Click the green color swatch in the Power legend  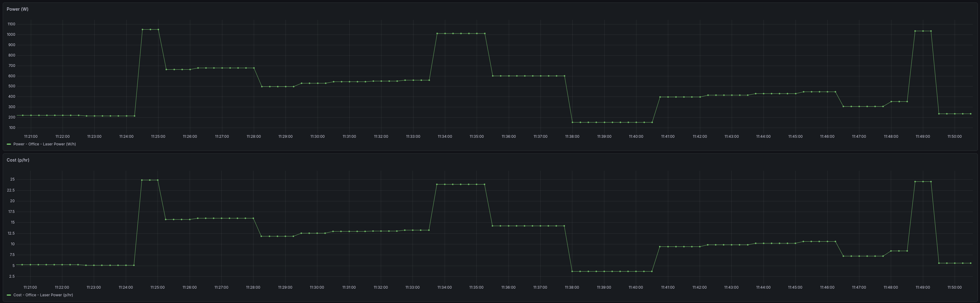pyautogui.click(x=9, y=144)
